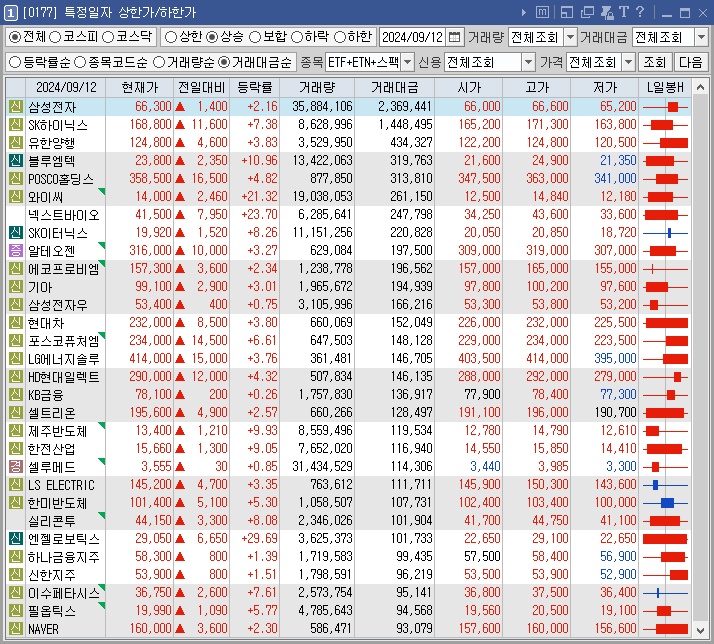
Task: Select the 하한 radio button
Action: point(340,37)
